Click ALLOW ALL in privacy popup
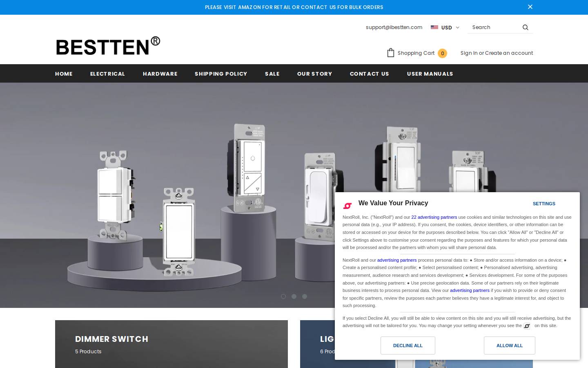 point(510,346)
